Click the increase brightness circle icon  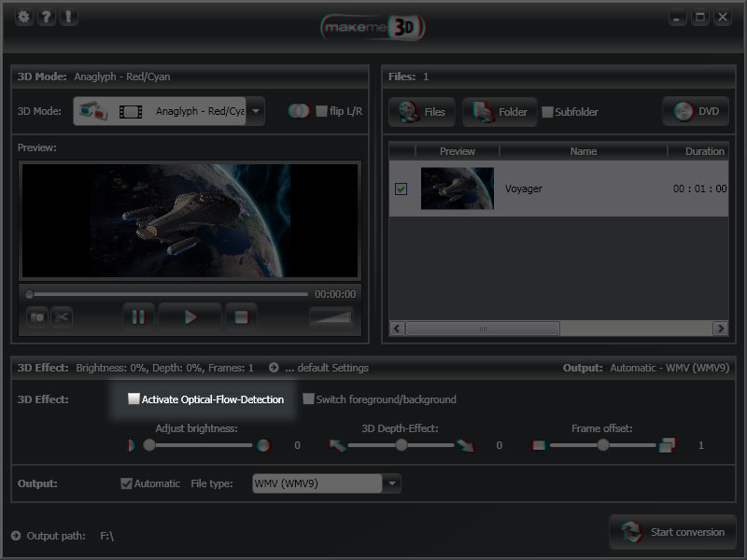(263, 446)
